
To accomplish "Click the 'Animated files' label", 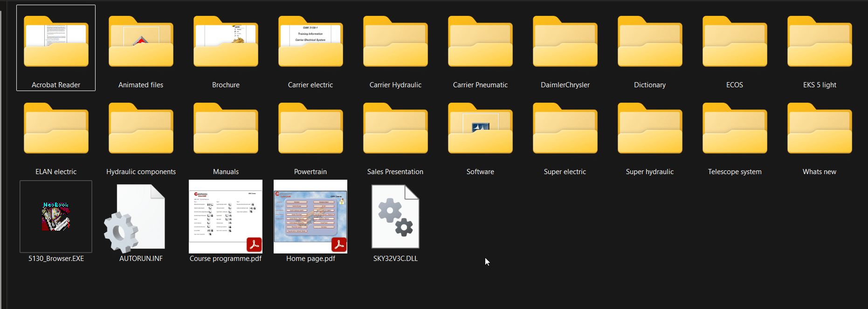I will tap(141, 85).
